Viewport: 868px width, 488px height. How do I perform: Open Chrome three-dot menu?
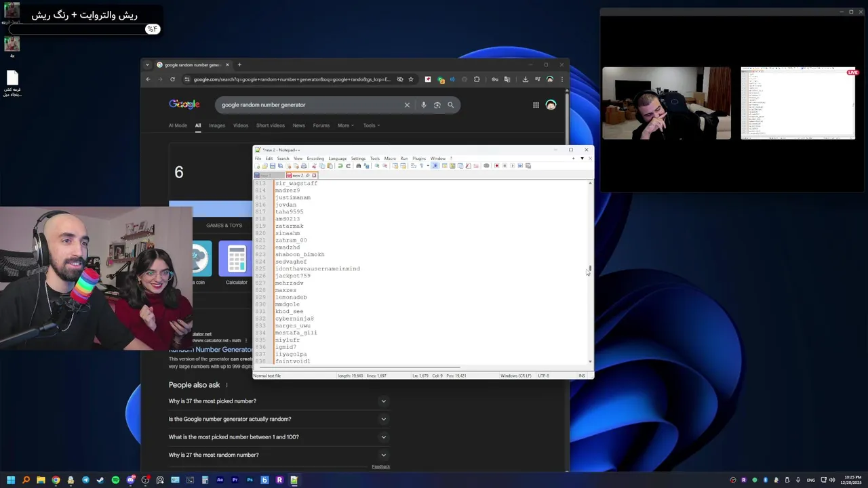click(561, 79)
